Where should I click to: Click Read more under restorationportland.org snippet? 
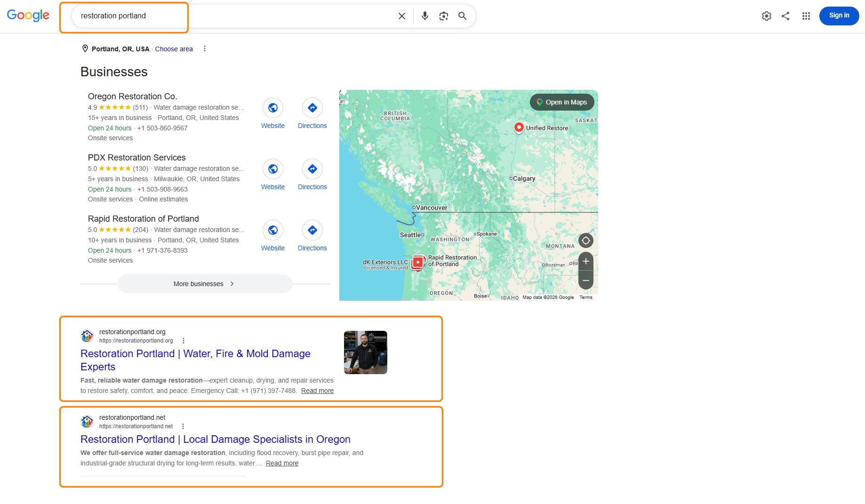[317, 391]
